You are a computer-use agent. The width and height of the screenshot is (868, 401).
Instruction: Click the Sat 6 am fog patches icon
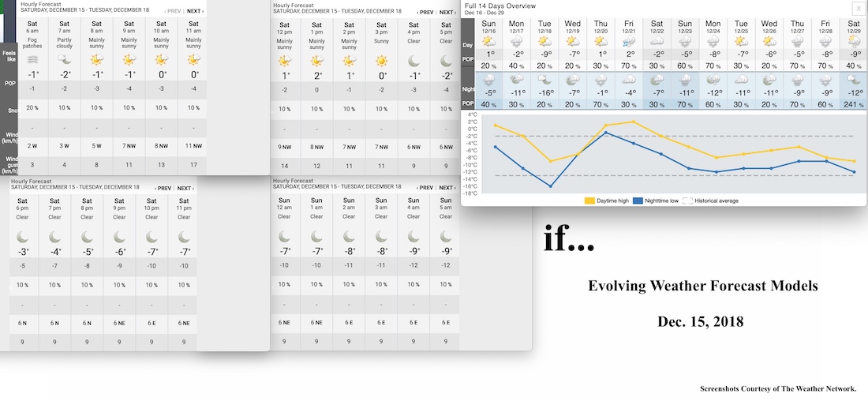(x=32, y=60)
